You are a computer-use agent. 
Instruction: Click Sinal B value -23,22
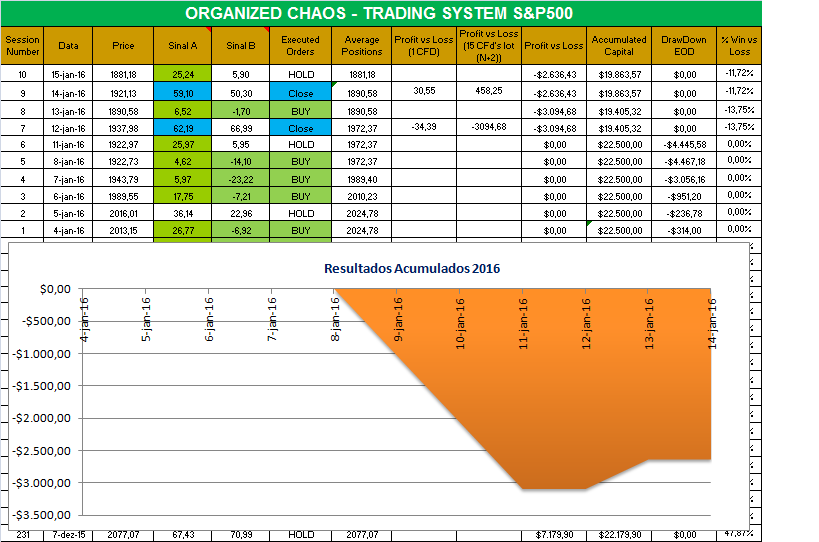[x=240, y=179]
